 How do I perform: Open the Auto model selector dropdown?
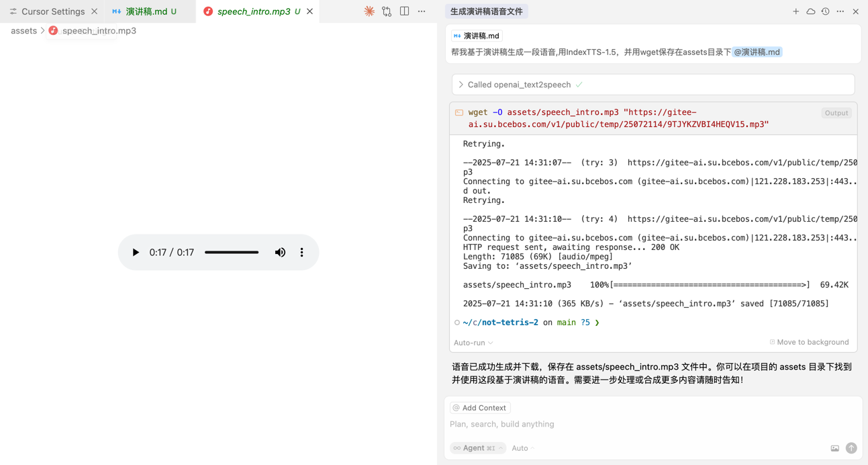coord(523,448)
